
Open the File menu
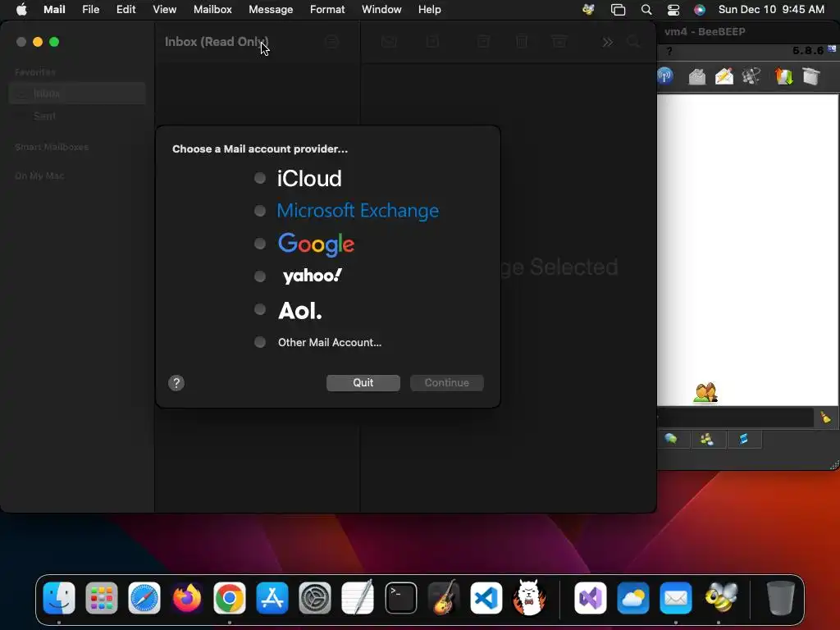pos(90,9)
